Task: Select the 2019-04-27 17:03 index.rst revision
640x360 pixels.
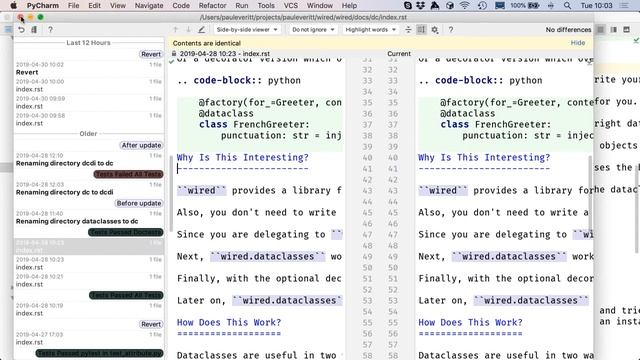Action: pyautogui.click(x=89, y=338)
